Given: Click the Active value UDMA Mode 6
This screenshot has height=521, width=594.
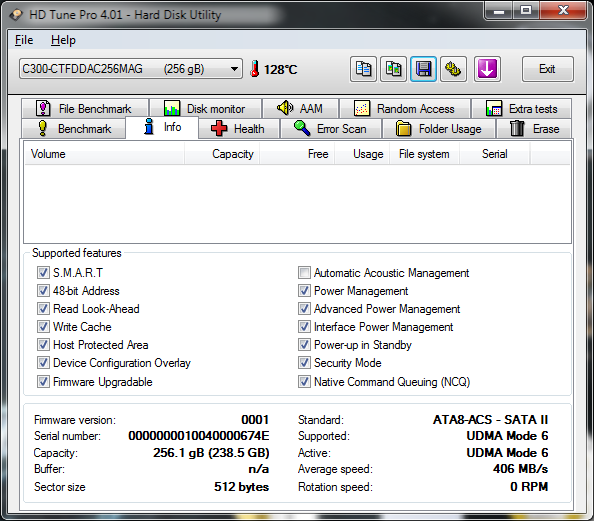Looking at the screenshot, I should click(x=508, y=452).
